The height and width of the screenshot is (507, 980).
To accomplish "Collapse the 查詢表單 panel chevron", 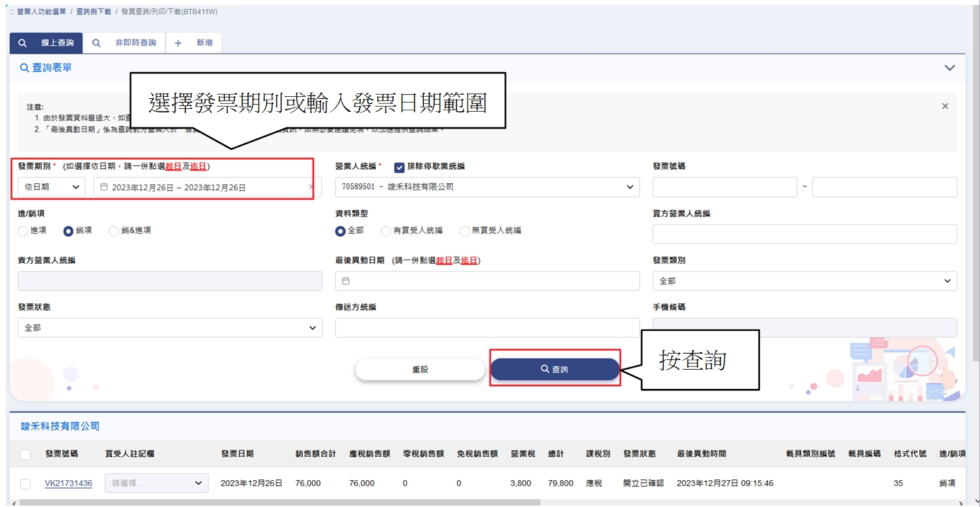I will pos(950,68).
